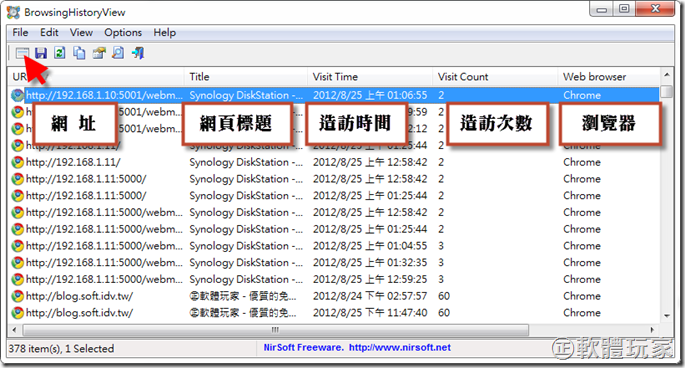Click NirSoft Freeware text in status bar

coord(303,347)
